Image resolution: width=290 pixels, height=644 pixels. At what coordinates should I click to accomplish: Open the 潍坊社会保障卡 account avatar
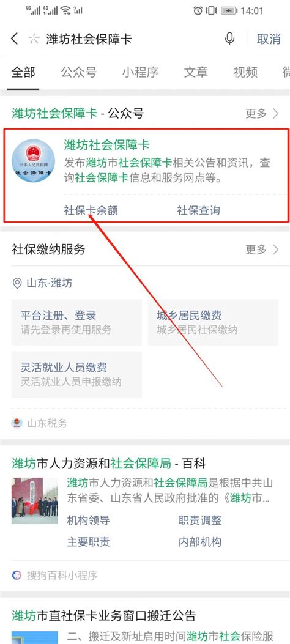[x=33, y=161]
